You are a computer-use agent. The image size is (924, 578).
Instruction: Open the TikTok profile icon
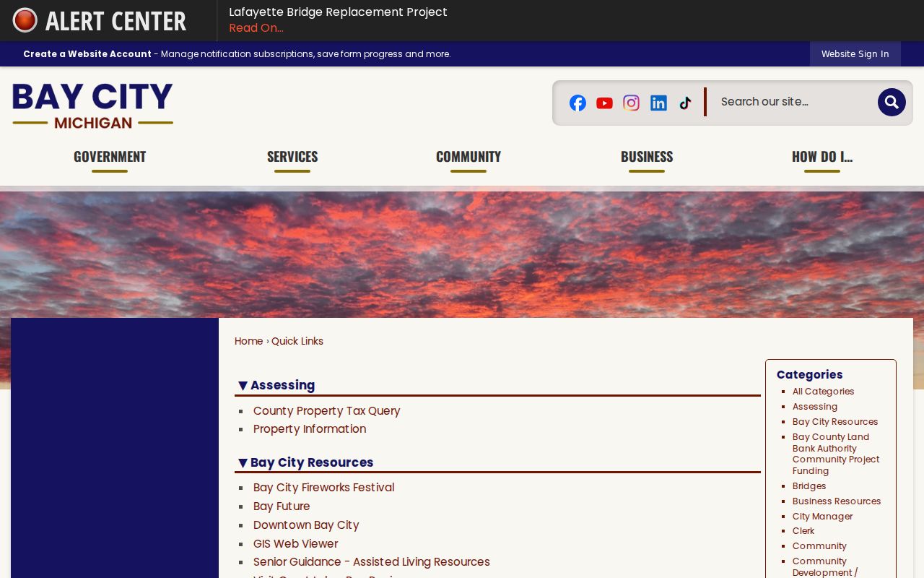685,103
